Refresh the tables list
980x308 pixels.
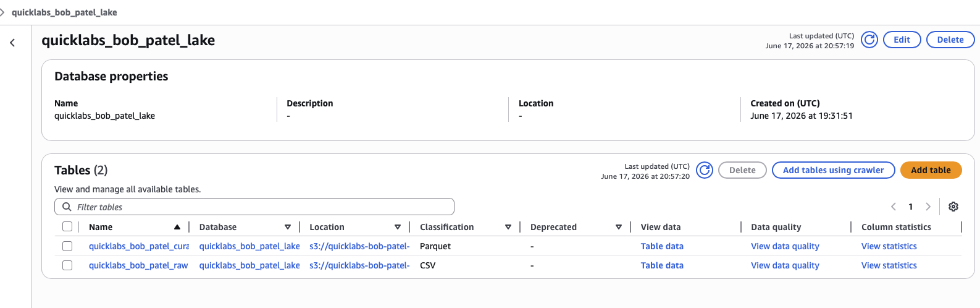[705, 170]
